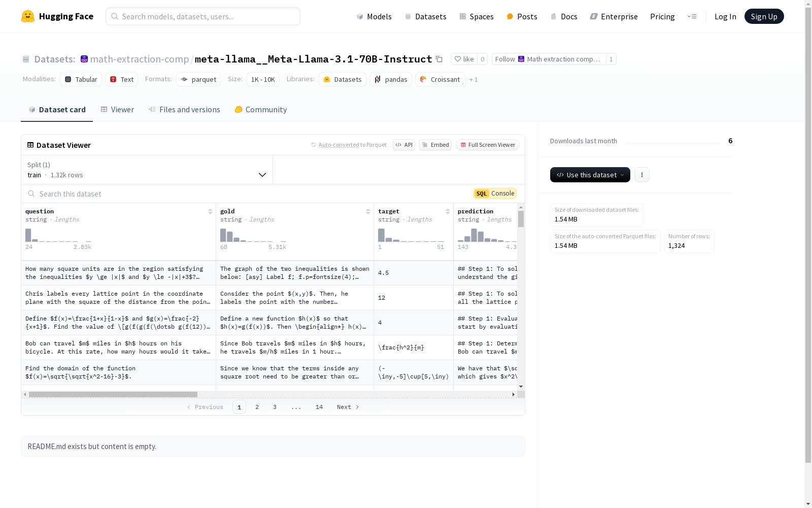Click the Croissant library tag
812x508 pixels.
(440, 79)
